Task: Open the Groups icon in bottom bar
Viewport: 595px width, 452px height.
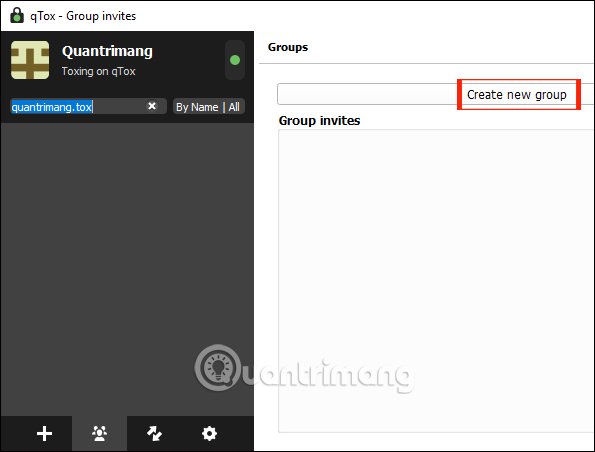Action: pos(99,433)
